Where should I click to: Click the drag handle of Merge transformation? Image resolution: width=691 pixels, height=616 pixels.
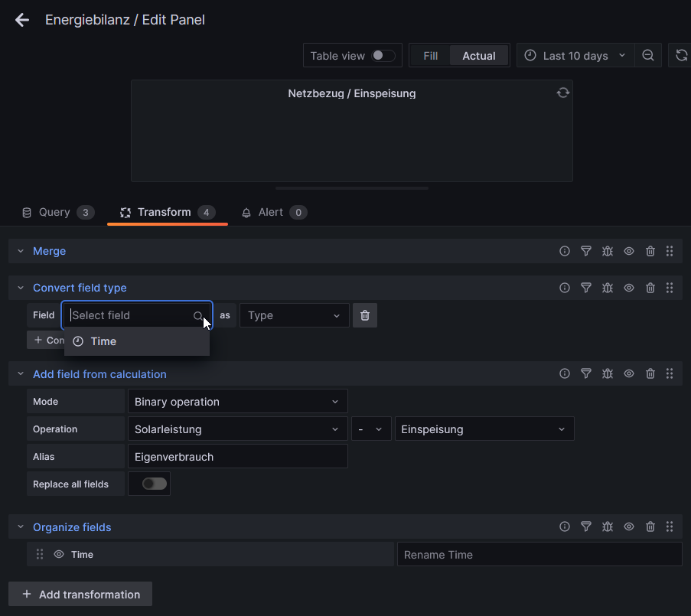click(x=670, y=251)
